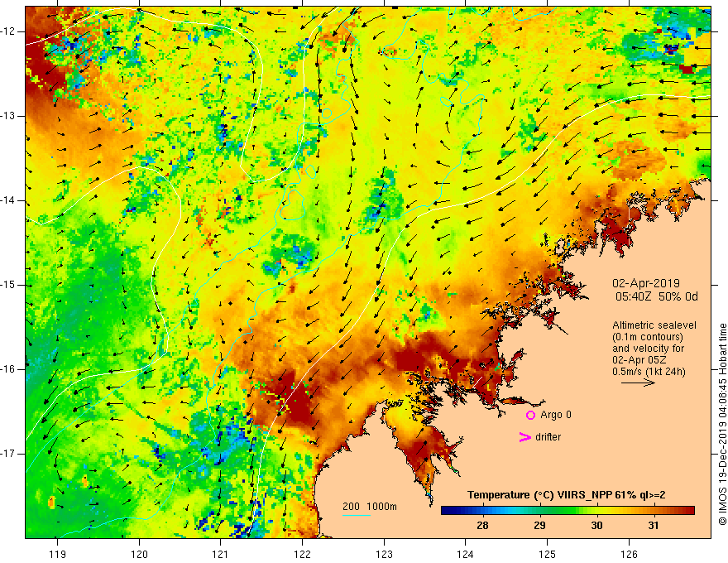The image size is (728, 563).
Task: Click colorbar tick label 31
Action: click(x=654, y=526)
